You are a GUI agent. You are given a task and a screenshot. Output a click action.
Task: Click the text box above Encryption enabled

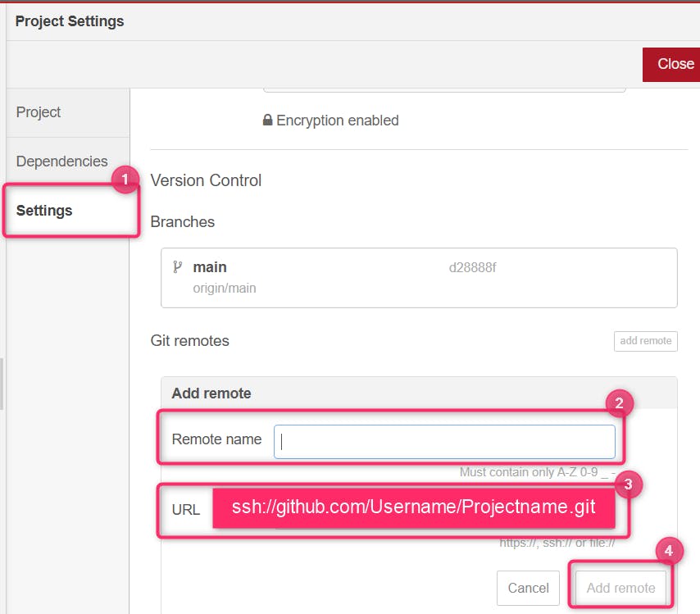coord(443,87)
